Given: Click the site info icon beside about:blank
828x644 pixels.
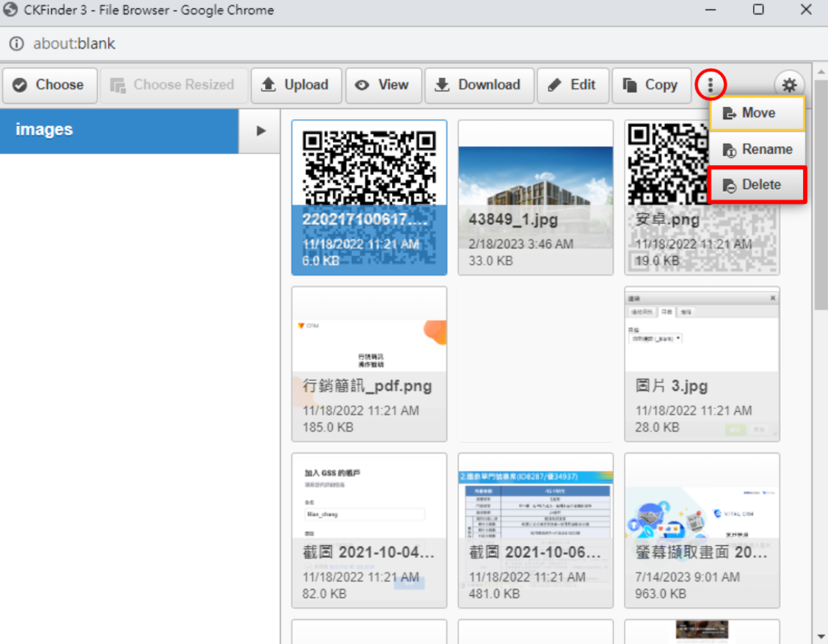Looking at the screenshot, I should click(16, 44).
